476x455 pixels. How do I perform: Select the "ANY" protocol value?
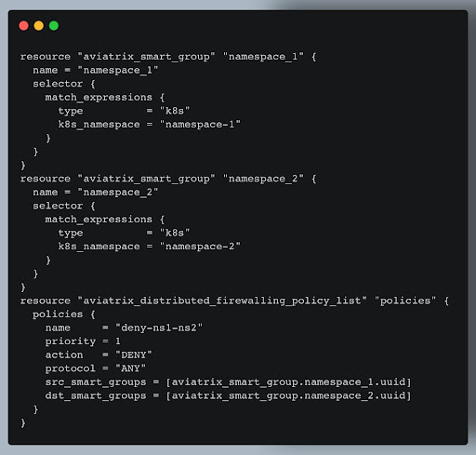click(130, 368)
